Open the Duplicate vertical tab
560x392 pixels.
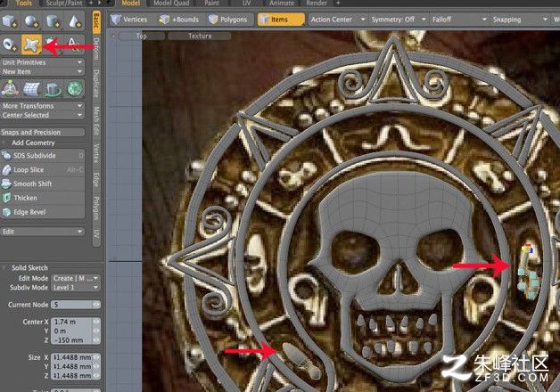pos(96,84)
